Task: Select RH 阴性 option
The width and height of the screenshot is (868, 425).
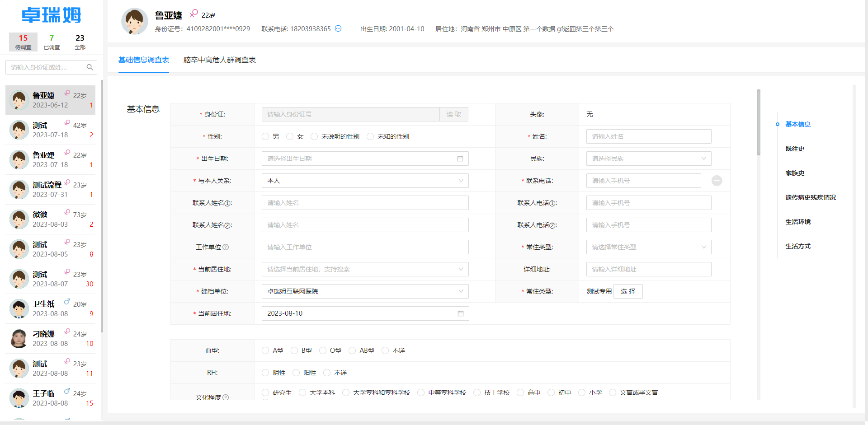Action: [265, 373]
